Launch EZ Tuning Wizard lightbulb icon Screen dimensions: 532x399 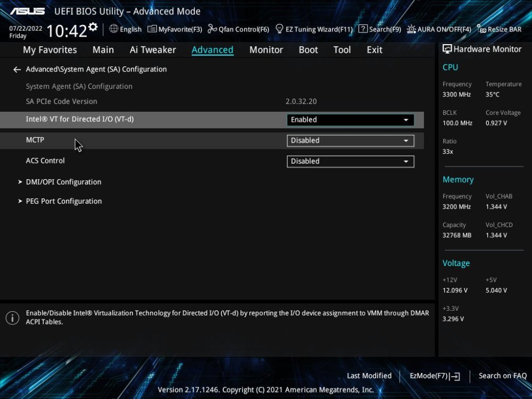point(279,29)
